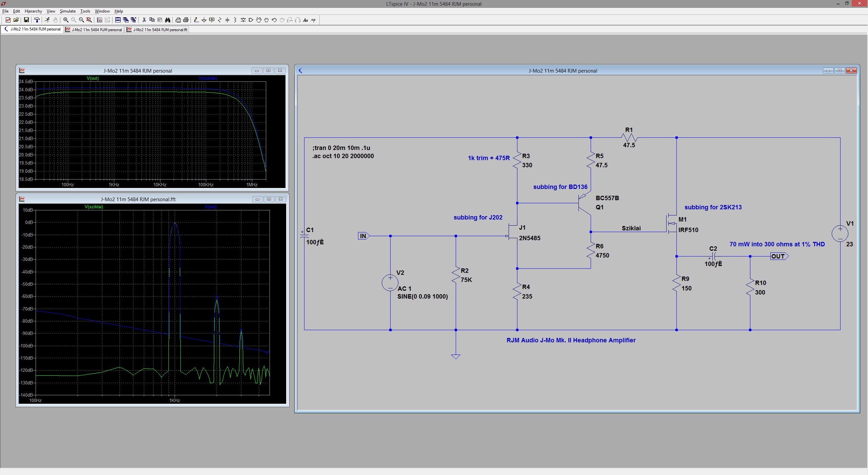Select the Cut scissors tool

(144, 20)
